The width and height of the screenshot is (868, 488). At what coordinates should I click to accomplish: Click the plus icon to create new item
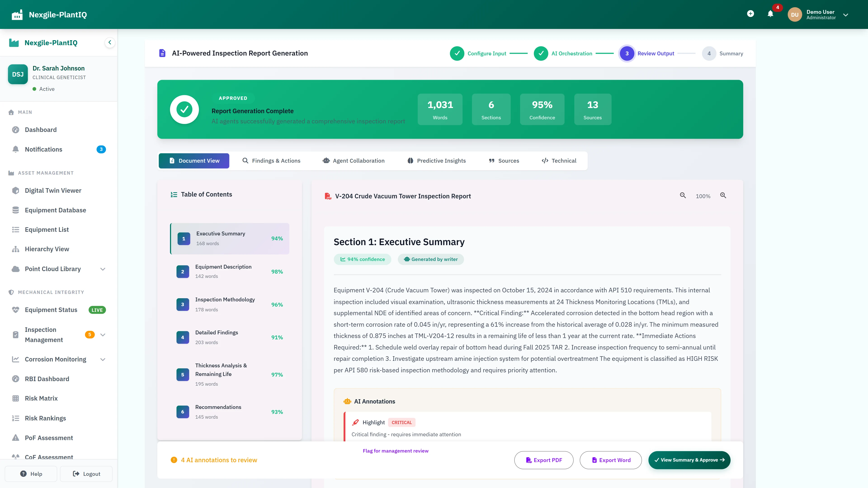(751, 14)
